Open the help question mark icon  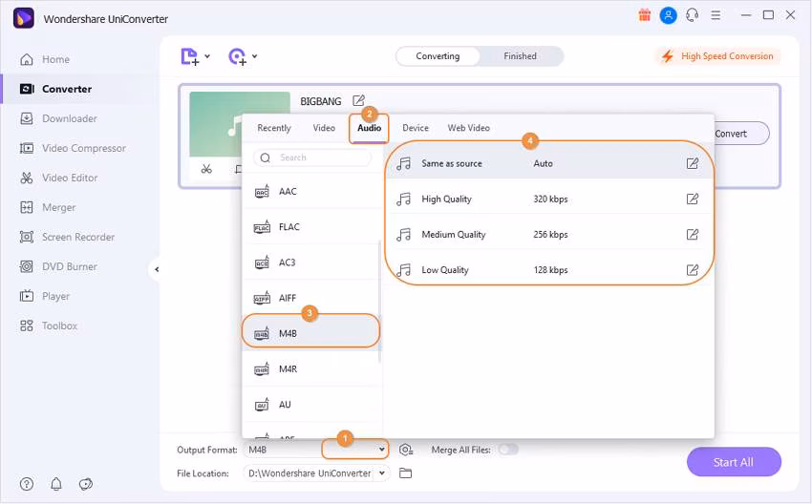[x=27, y=484]
